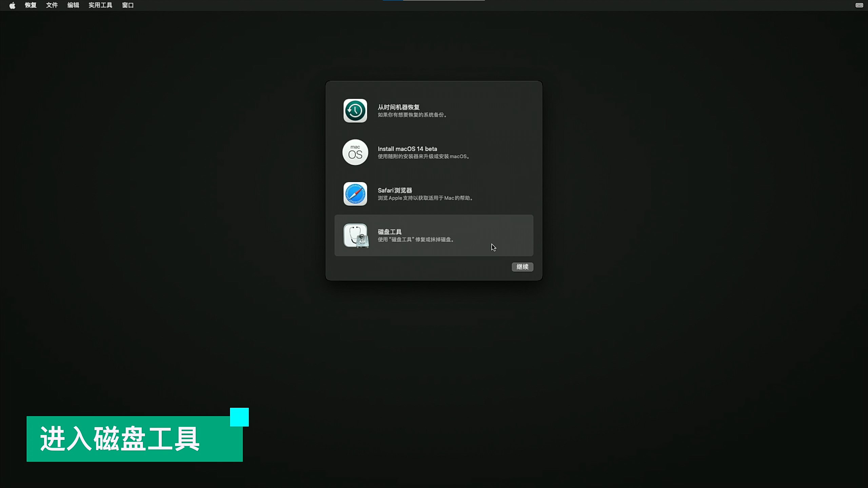
Task: Click the 浏览 Apple 支持 description text
Action: [x=425, y=198]
